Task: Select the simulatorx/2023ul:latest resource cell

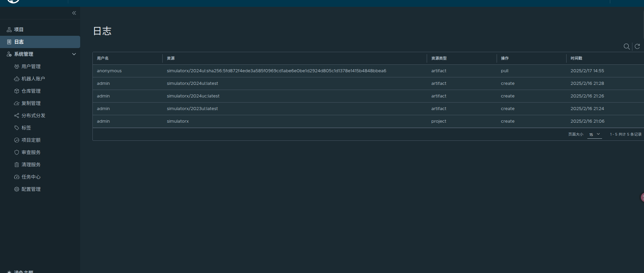Action: [x=192, y=109]
